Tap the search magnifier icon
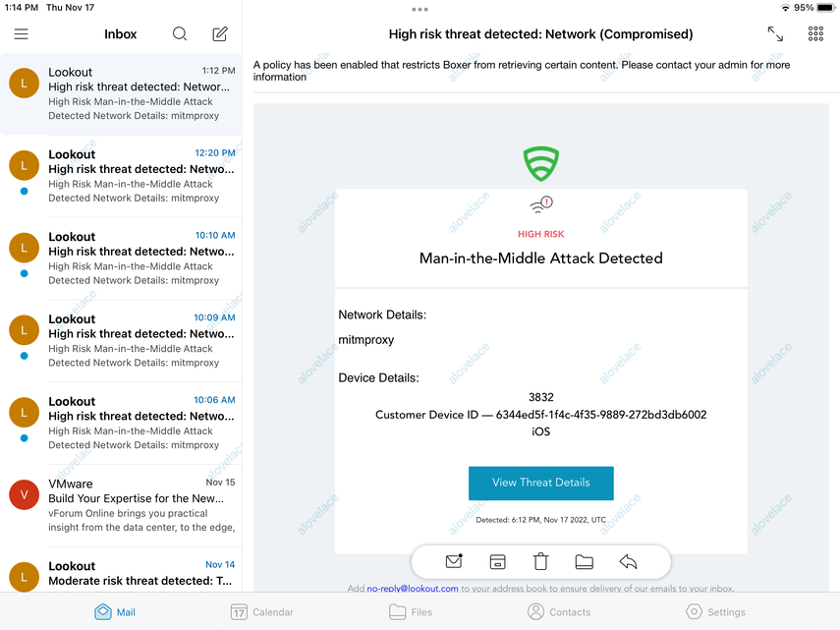Image resolution: width=840 pixels, height=630 pixels. [x=180, y=34]
